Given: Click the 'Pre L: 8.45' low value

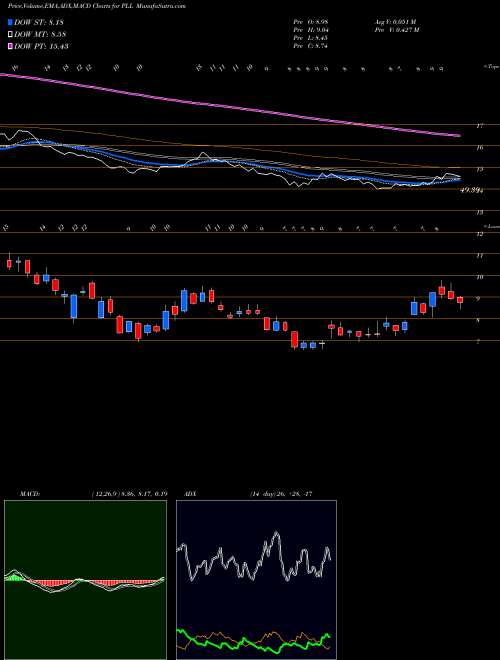Looking at the screenshot, I should coord(311,38).
